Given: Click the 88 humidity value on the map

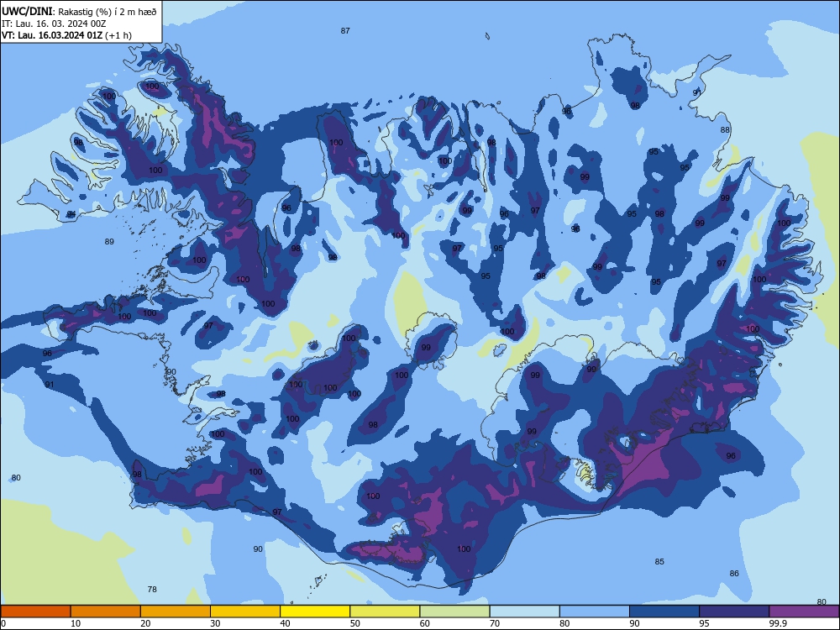Looking at the screenshot, I should 725,130.
